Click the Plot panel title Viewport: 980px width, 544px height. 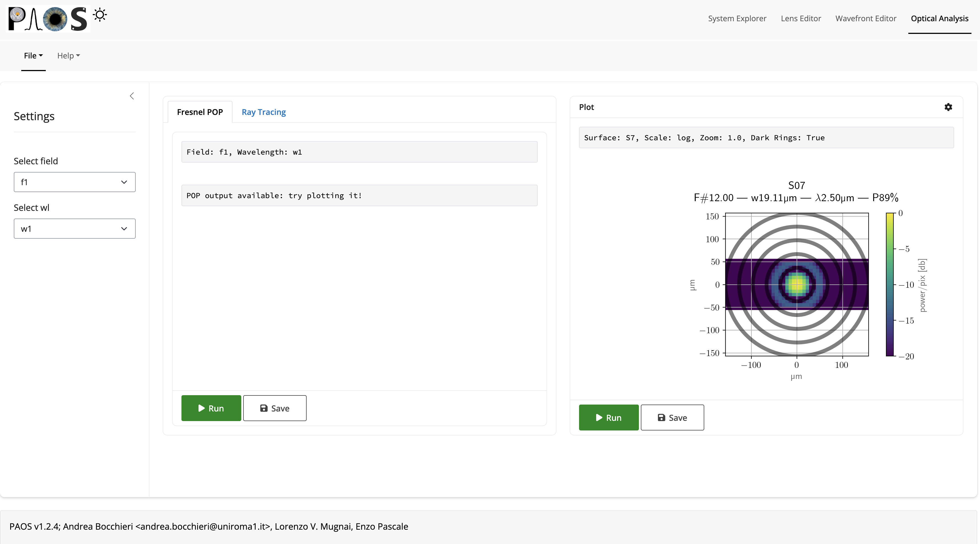[x=586, y=107]
